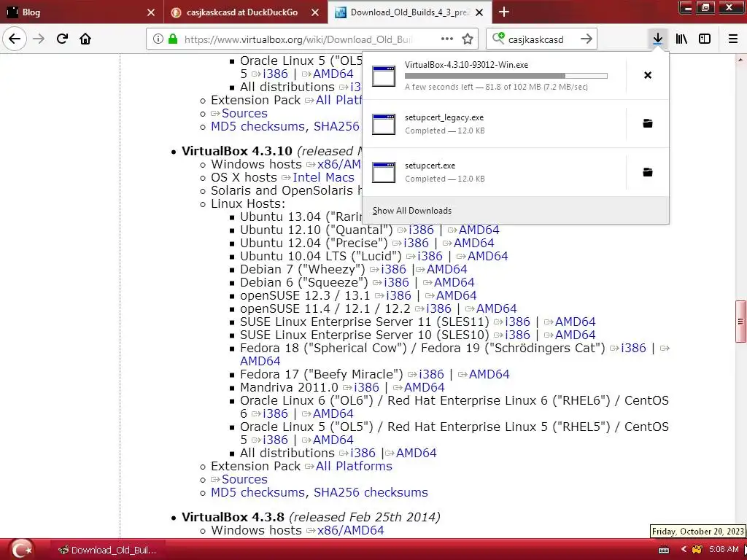This screenshot has width=747, height=560.
Task: Click the VirtualBox download progress bar
Action: coord(506,76)
